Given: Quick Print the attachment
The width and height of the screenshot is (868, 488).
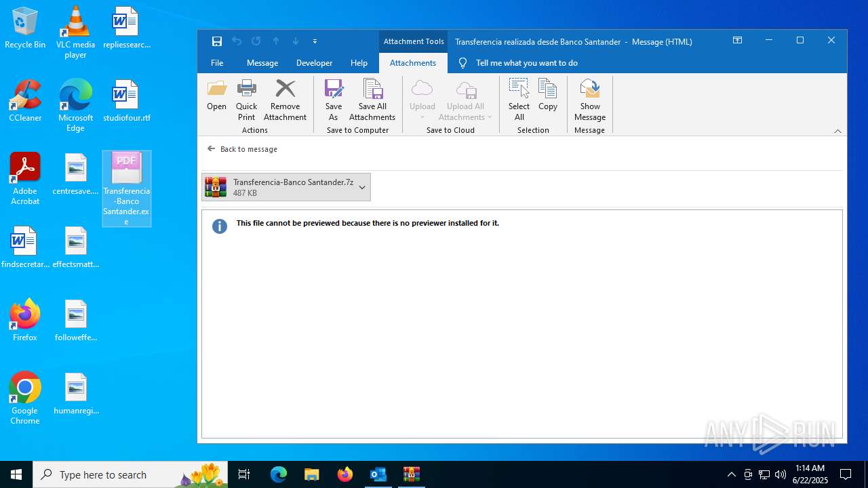Looking at the screenshot, I should (x=246, y=100).
